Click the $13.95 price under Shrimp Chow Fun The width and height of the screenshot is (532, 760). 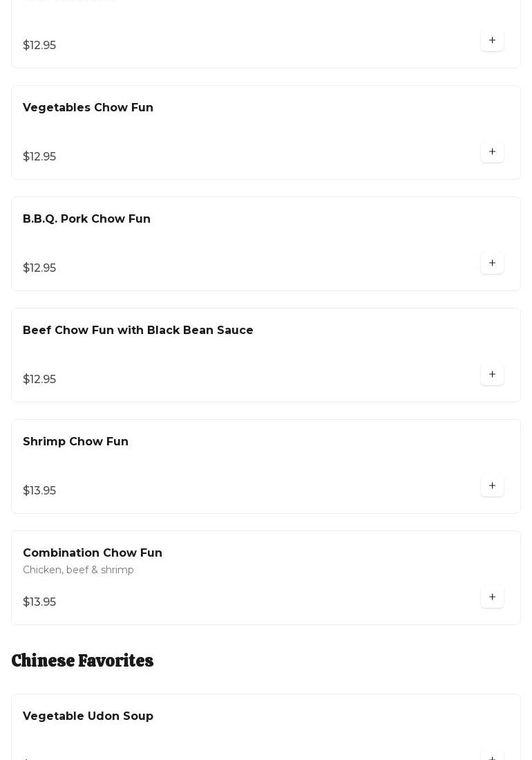[39, 491]
